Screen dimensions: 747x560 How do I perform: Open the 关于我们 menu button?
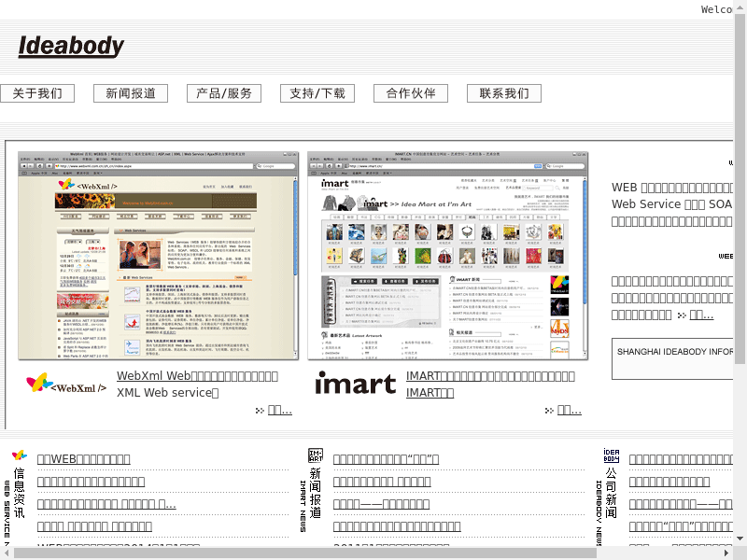[37, 93]
